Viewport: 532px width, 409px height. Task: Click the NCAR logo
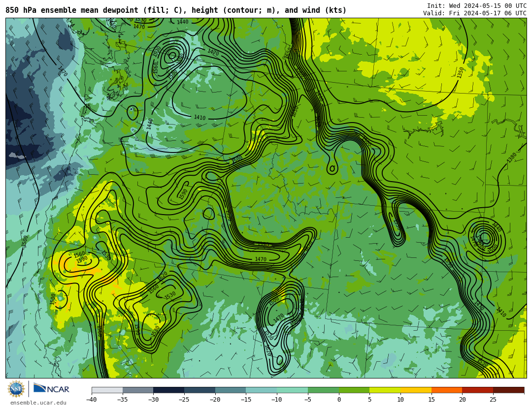(51, 389)
